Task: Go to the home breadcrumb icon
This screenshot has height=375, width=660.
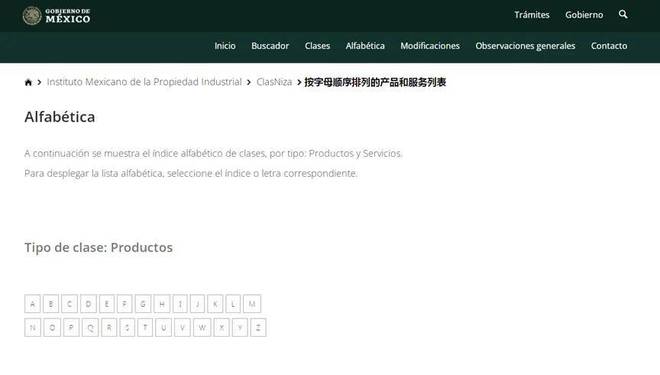Action: coord(28,82)
